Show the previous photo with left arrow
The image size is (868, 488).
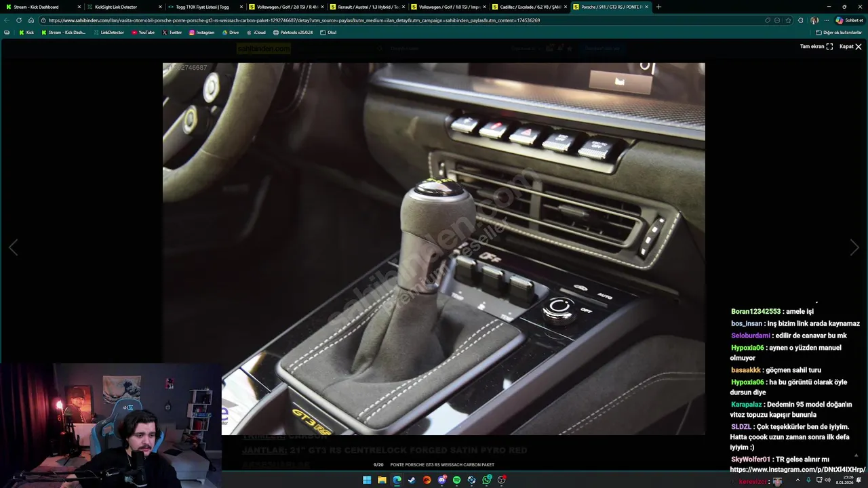pos(14,247)
